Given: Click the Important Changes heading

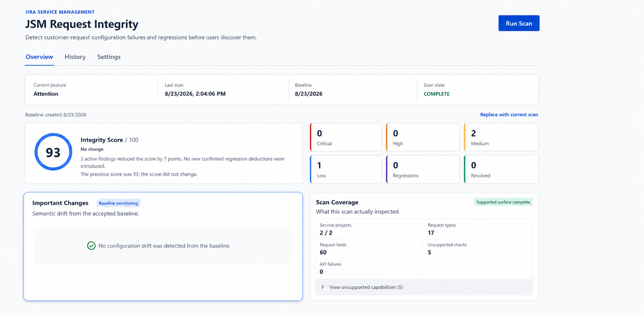Looking at the screenshot, I should click(x=60, y=203).
